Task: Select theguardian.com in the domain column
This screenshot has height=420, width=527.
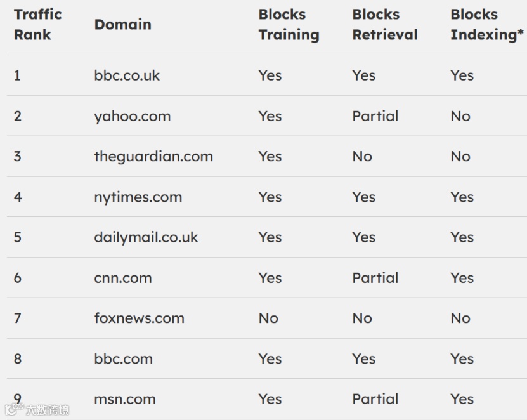Action: point(153,157)
